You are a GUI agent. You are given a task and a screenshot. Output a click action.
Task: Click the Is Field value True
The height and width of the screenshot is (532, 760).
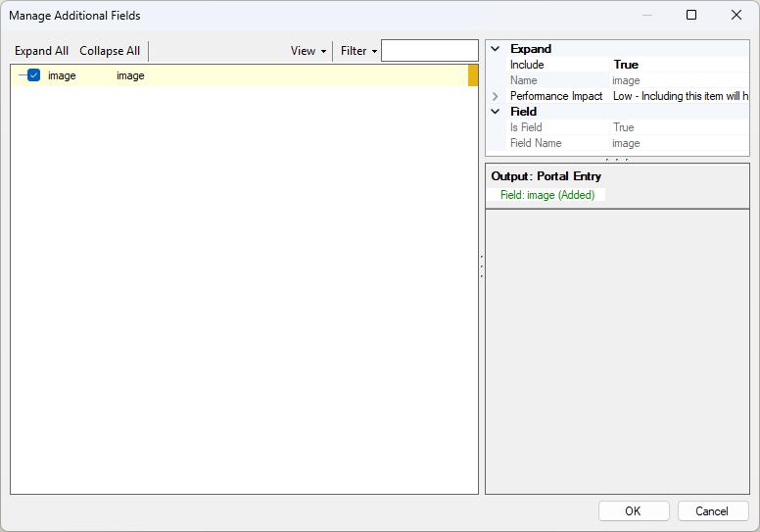point(623,127)
